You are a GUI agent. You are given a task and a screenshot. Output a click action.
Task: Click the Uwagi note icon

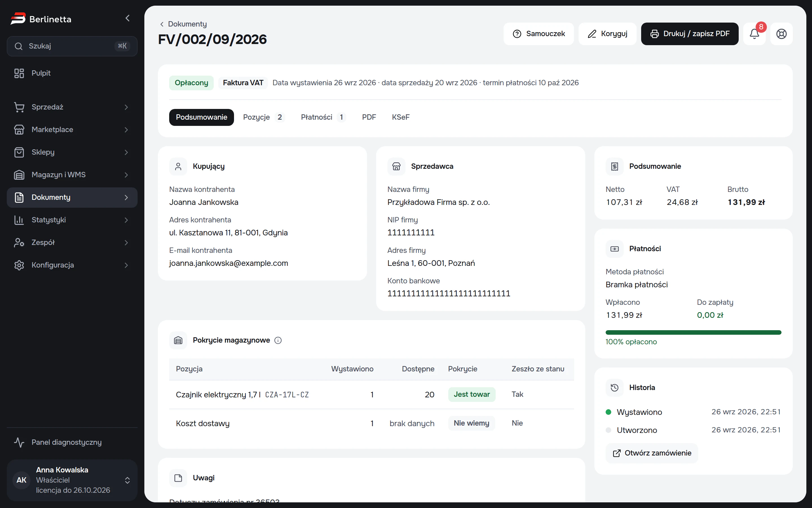point(178,478)
